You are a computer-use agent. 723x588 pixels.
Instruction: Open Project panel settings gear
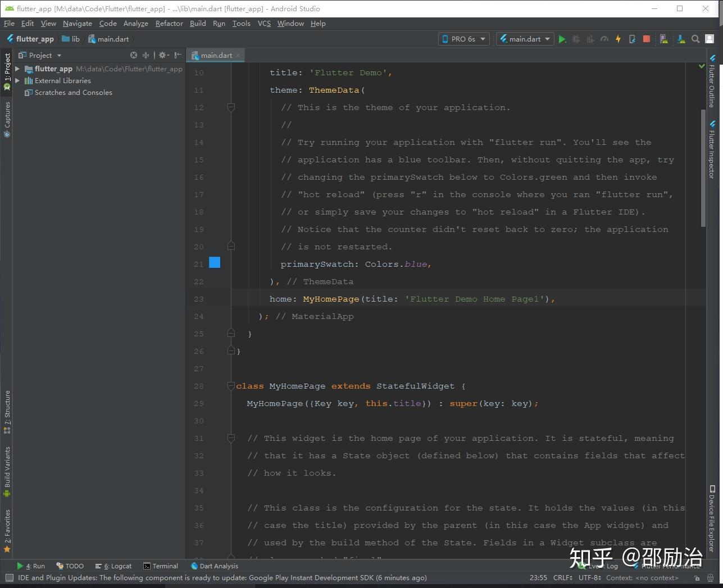[162, 55]
